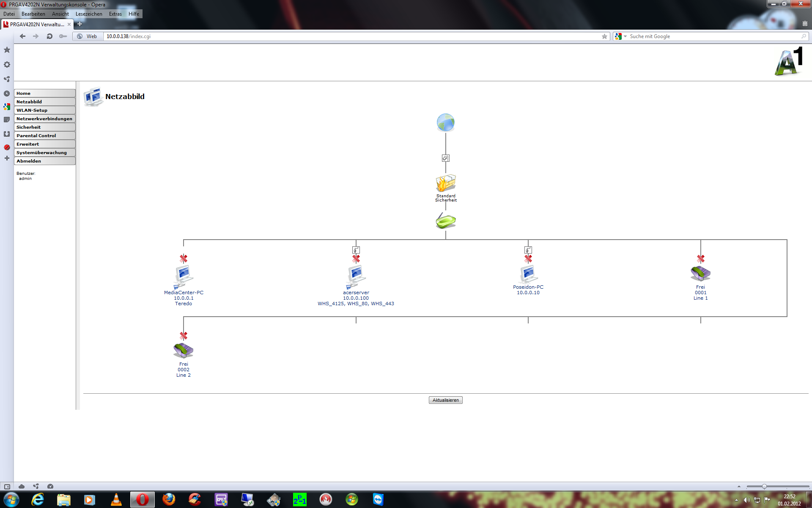Open Opera downloads panel icon
This screenshot has height=508, width=812.
pos(7,134)
